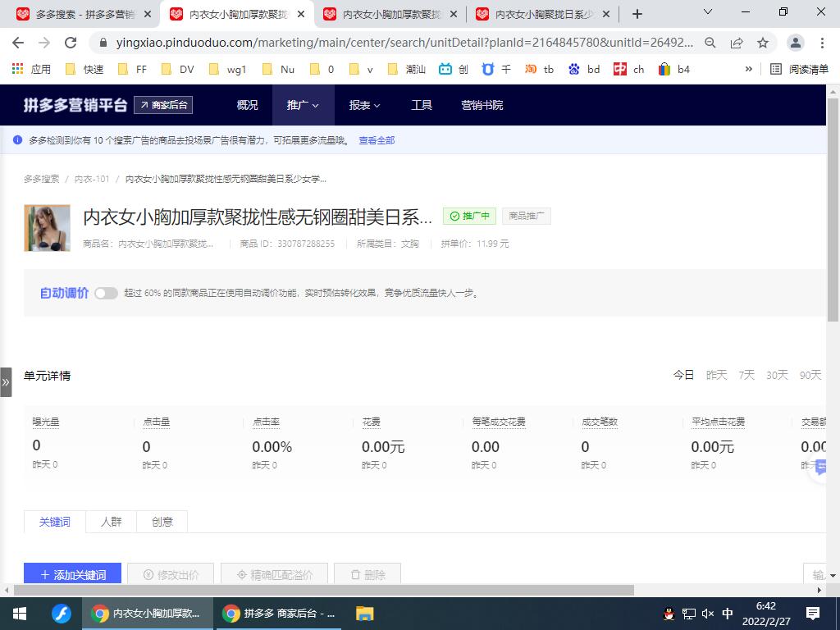840x630 pixels.
Task: Open Chrome three-dot menu
Action: coord(822,43)
